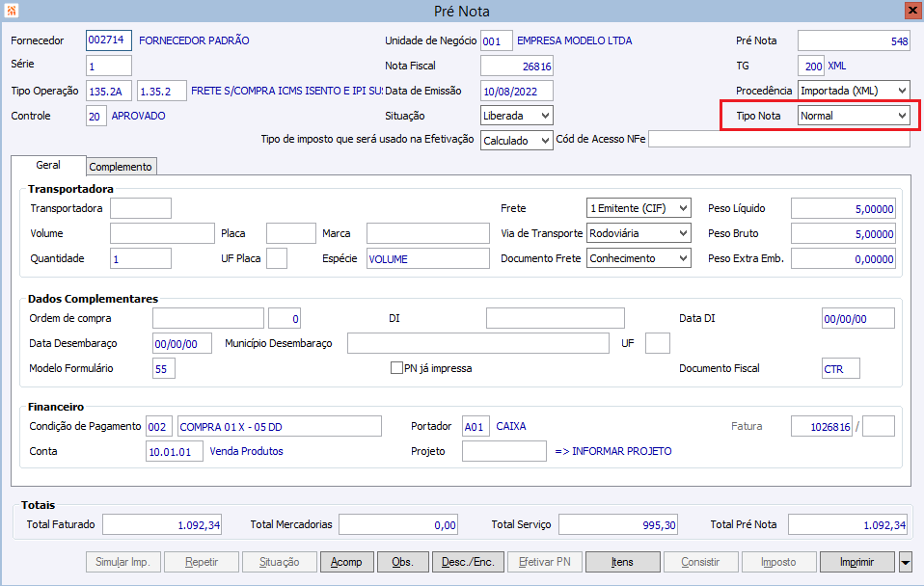Click the app icon in title bar
The image size is (924, 586).
coord(11,11)
